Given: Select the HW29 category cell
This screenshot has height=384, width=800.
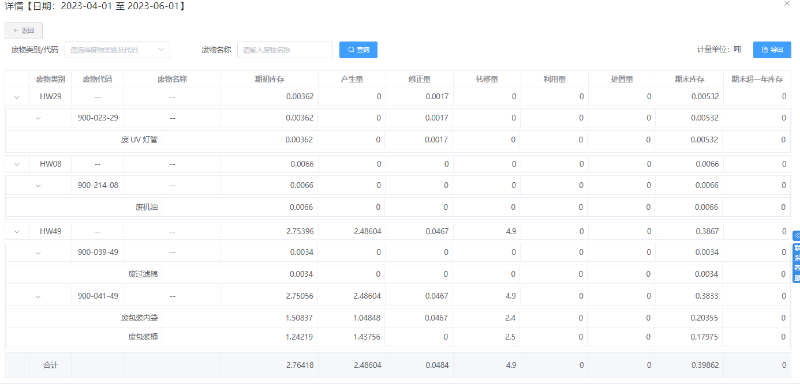Looking at the screenshot, I should click(51, 96).
